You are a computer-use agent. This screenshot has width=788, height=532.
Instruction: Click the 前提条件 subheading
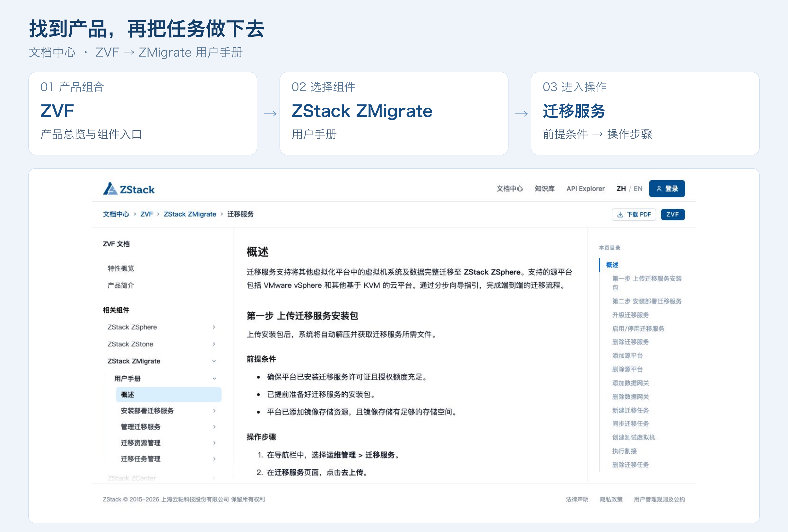coord(261,359)
